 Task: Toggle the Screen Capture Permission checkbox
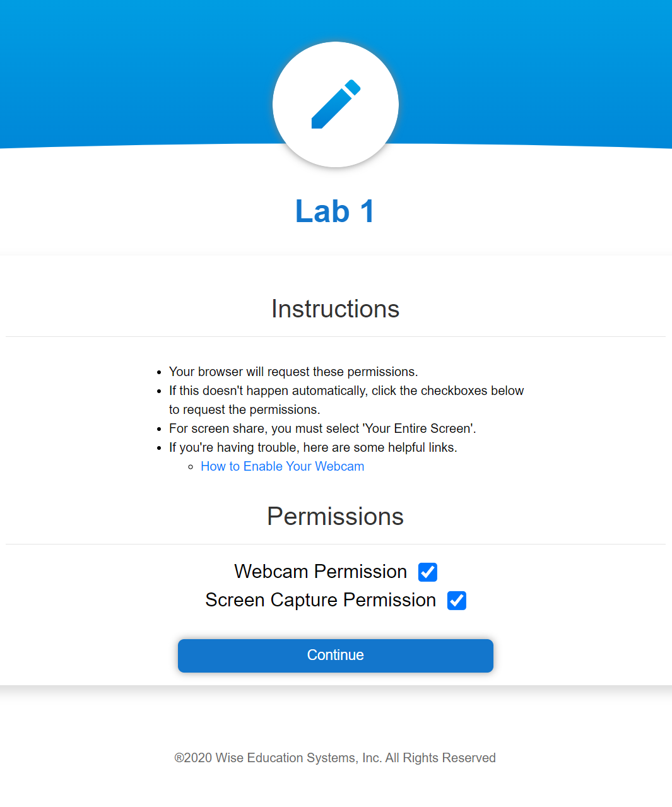coord(457,601)
